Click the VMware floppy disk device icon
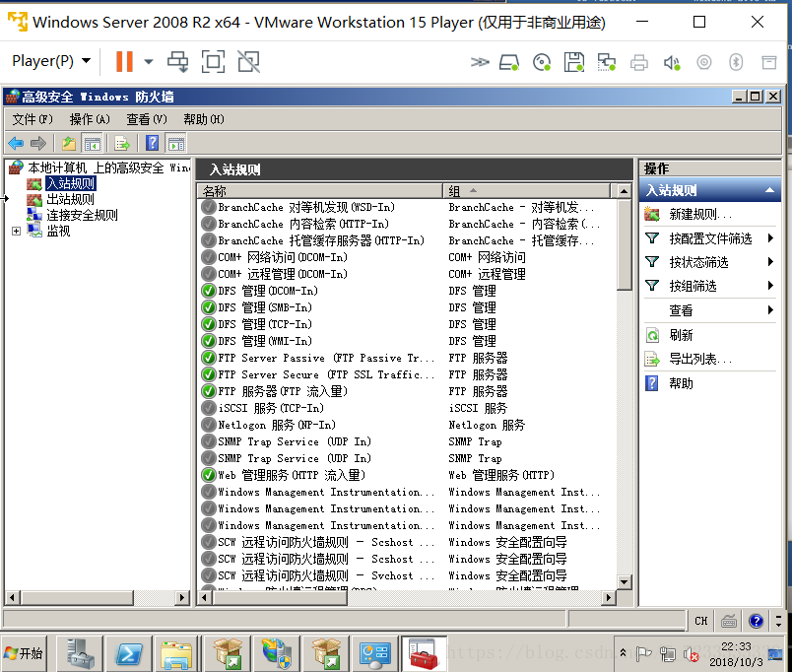The image size is (792, 672). (x=573, y=63)
